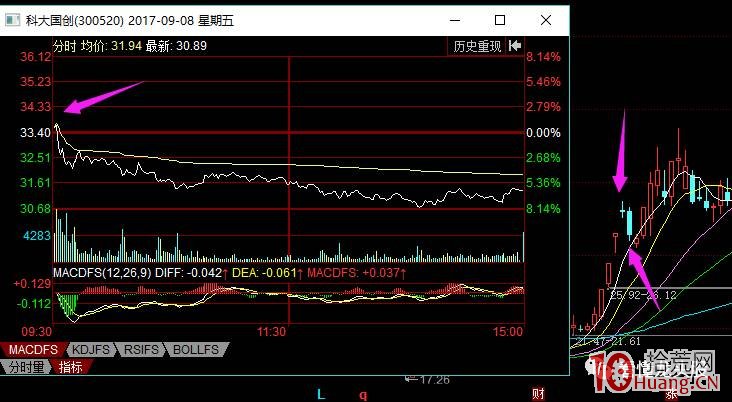The height and width of the screenshot is (402, 732).
Task: Click the +0.129 MACD axis label
Action: tap(32, 284)
